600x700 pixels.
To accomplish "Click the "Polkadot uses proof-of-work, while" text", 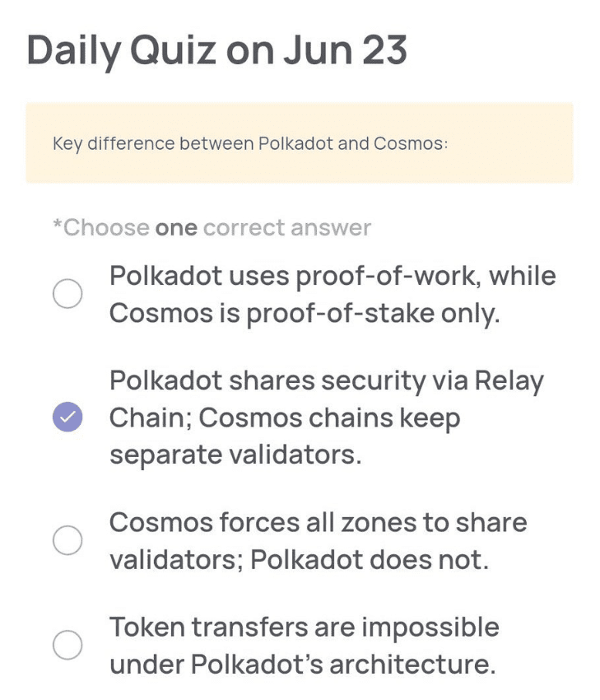I will pos(332,276).
